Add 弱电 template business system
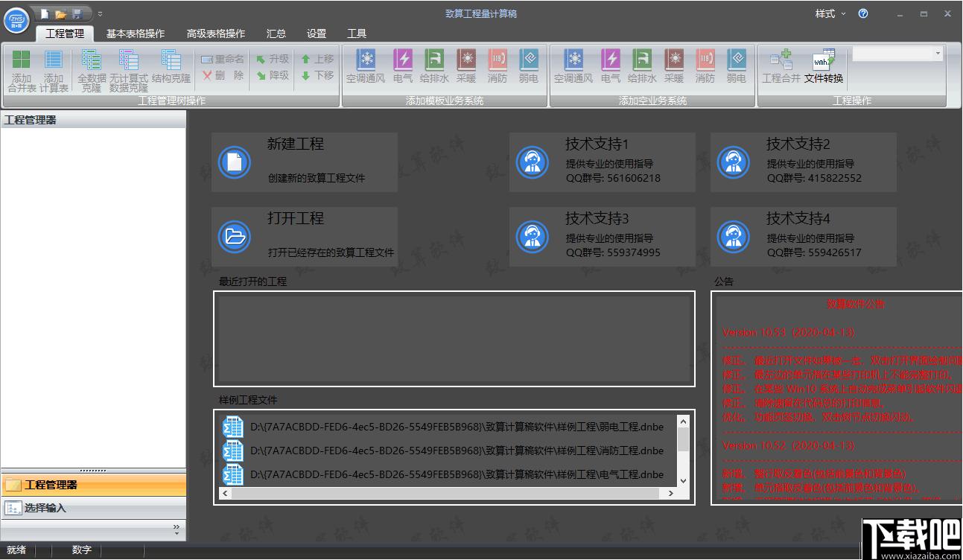 (529, 67)
